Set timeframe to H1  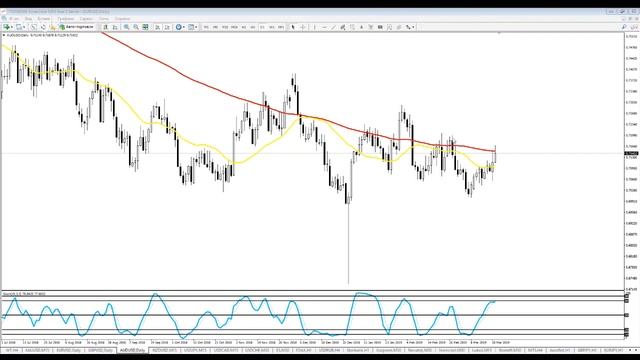pyautogui.click(x=244, y=27)
